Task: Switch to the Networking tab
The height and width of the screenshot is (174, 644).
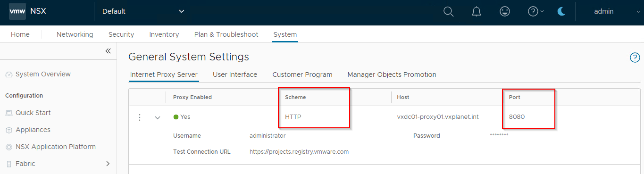Action: [75, 34]
